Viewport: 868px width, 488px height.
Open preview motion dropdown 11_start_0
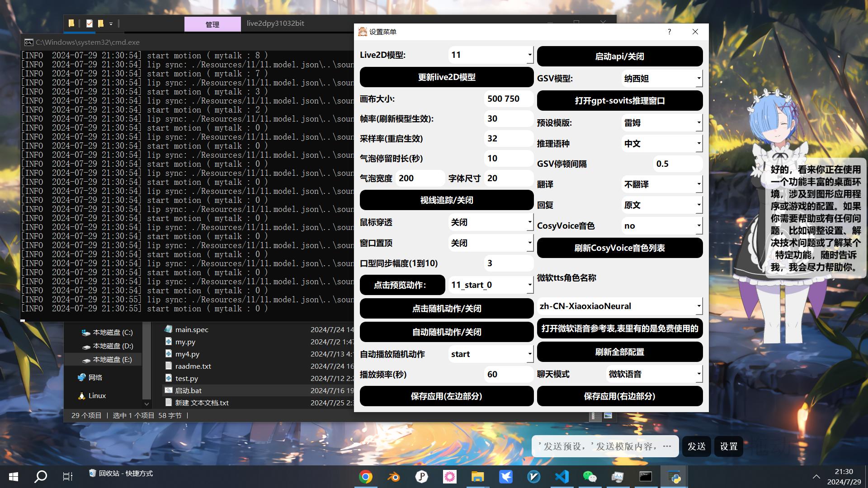point(491,285)
